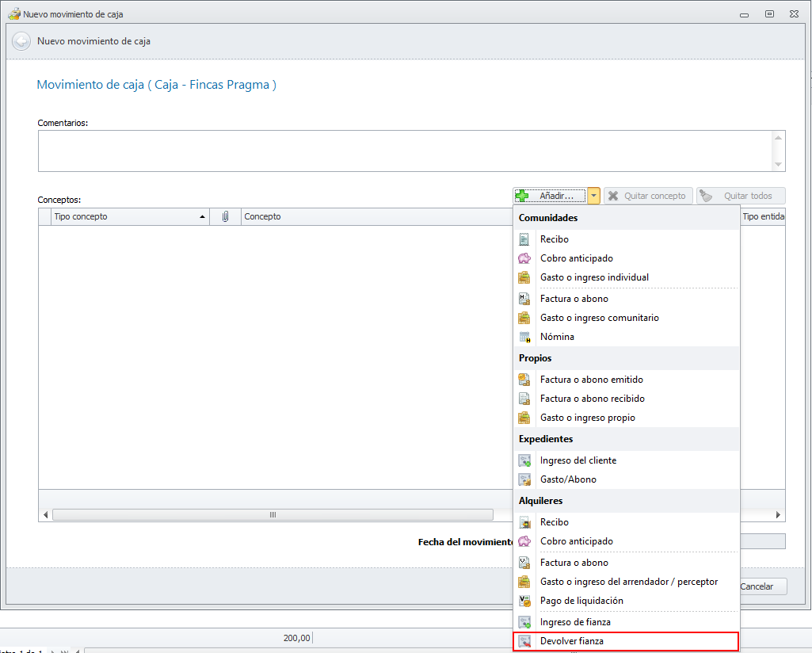This screenshot has width=812, height=653.
Task: Click Alquileres Factura o abono icon
Action: click(x=524, y=563)
